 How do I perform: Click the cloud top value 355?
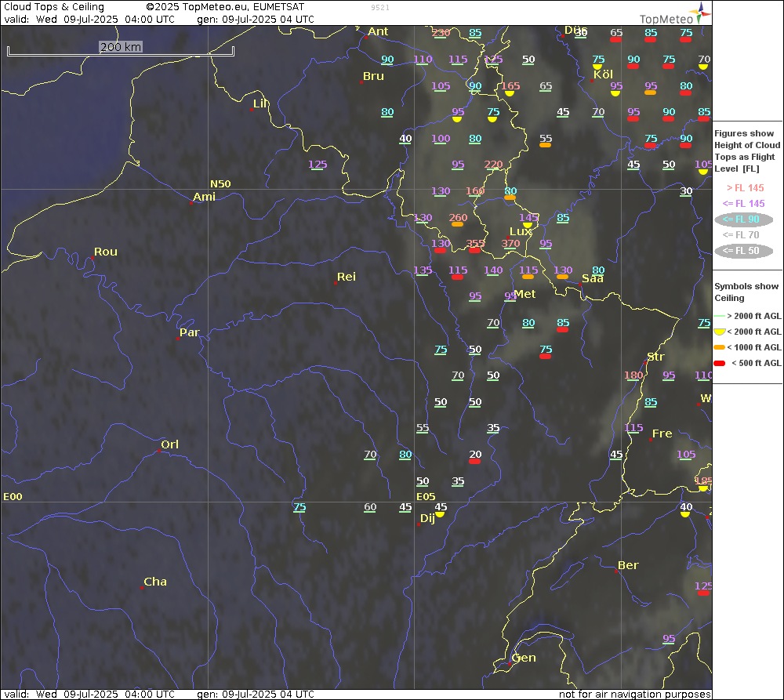click(x=475, y=244)
